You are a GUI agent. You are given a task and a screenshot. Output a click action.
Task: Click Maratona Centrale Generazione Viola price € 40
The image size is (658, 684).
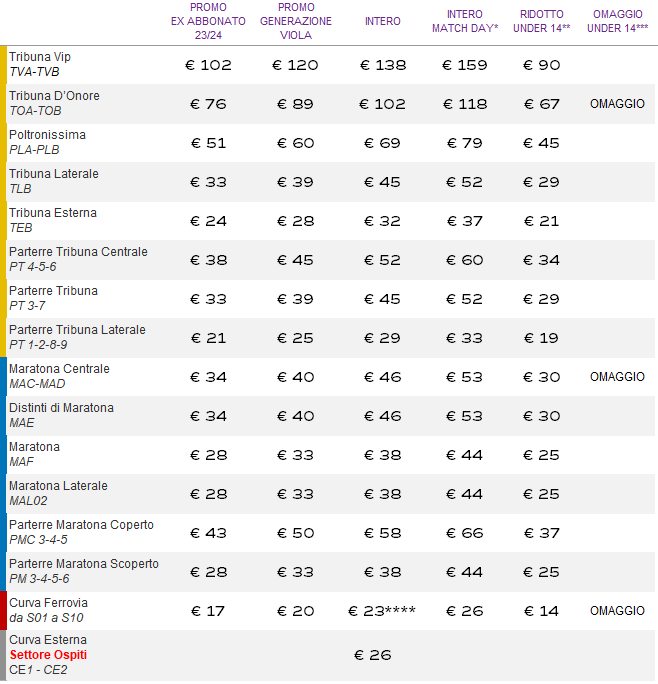[x=296, y=377]
